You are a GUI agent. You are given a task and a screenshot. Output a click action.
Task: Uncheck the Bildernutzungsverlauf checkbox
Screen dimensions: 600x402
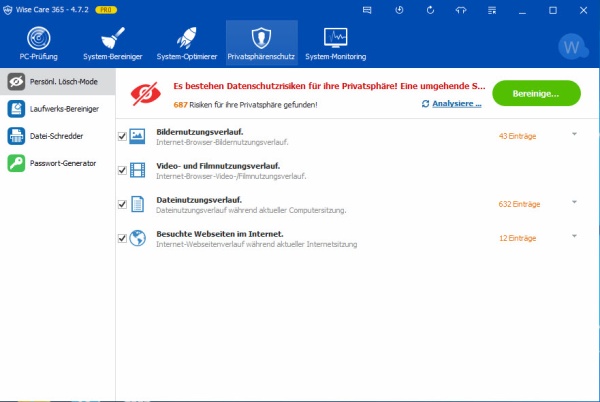tap(122, 136)
